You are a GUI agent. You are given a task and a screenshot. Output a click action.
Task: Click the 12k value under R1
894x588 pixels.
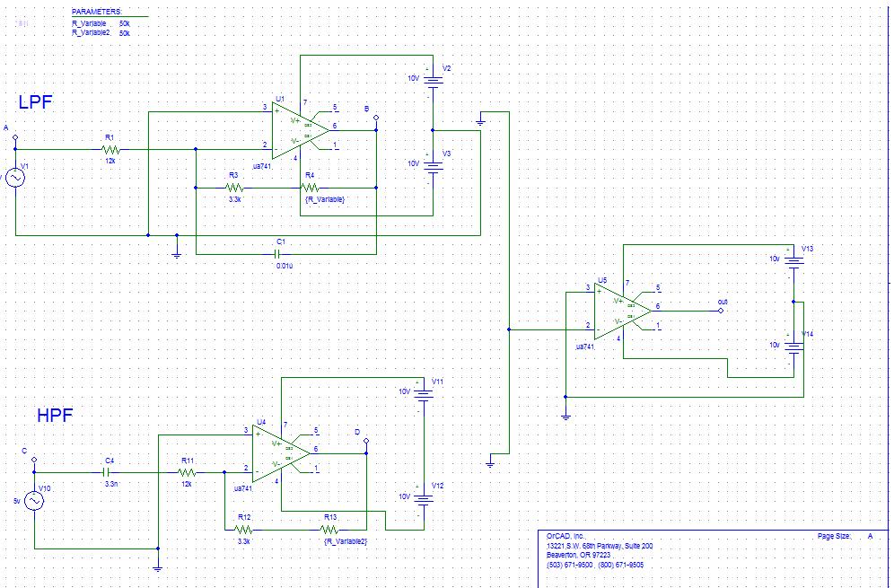110,162
